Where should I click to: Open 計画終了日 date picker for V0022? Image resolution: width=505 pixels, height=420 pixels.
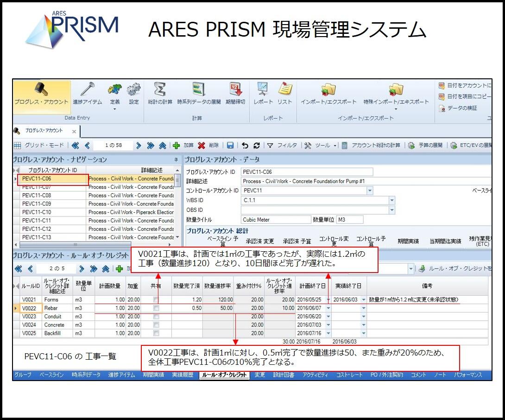click(x=328, y=308)
